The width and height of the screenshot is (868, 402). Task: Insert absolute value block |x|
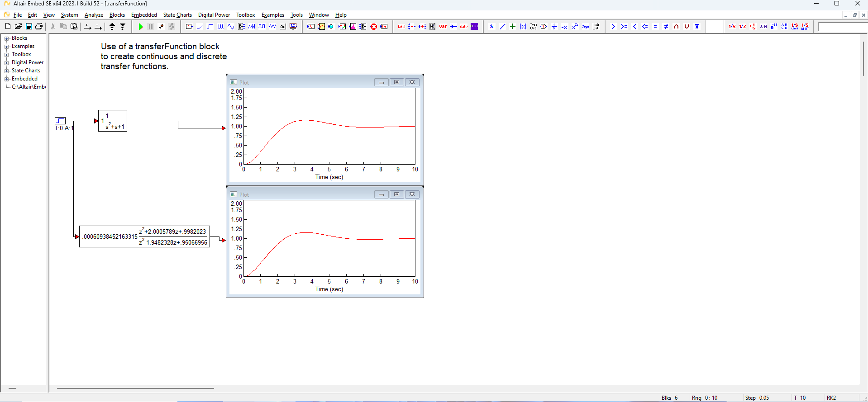pos(523,27)
